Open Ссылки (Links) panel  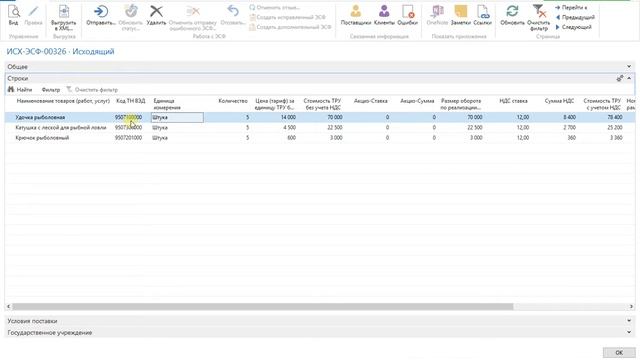[x=482, y=15]
